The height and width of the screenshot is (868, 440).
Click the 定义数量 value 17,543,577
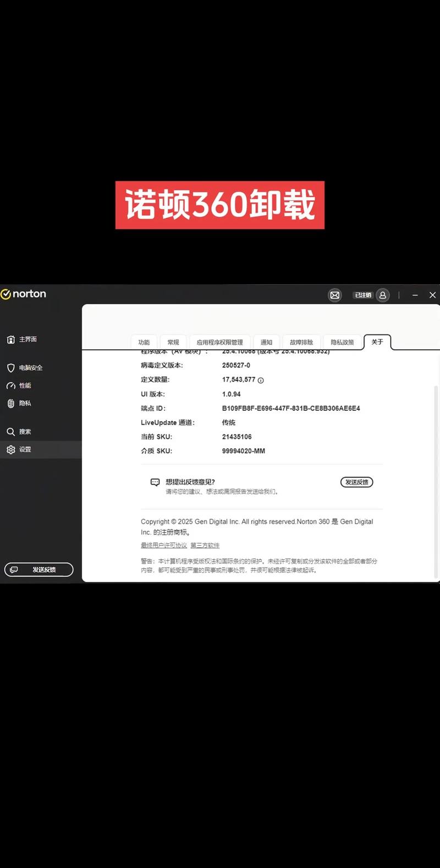tap(239, 380)
